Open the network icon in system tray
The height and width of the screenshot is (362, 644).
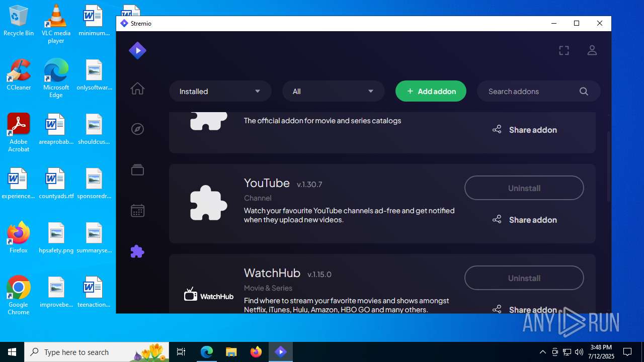tap(567, 352)
